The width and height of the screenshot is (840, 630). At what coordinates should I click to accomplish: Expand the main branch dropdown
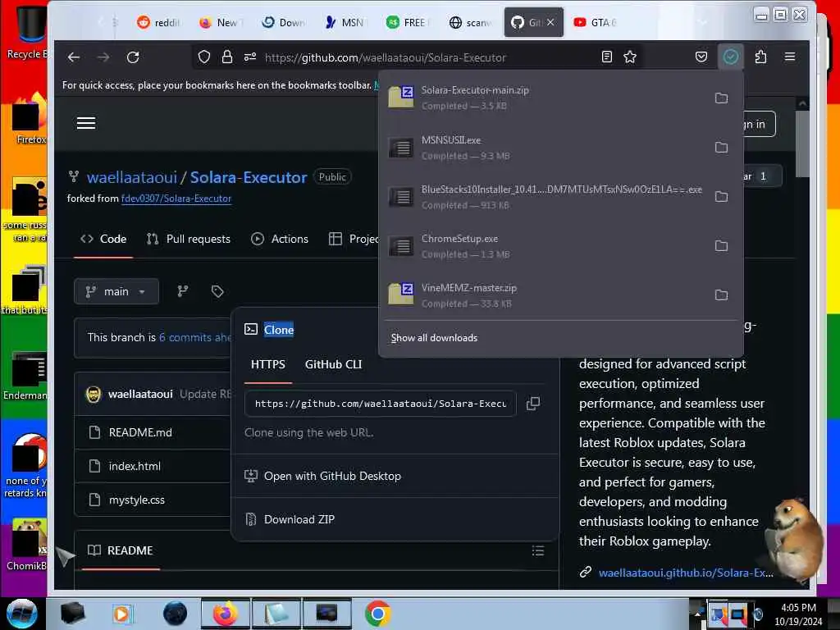coord(116,291)
